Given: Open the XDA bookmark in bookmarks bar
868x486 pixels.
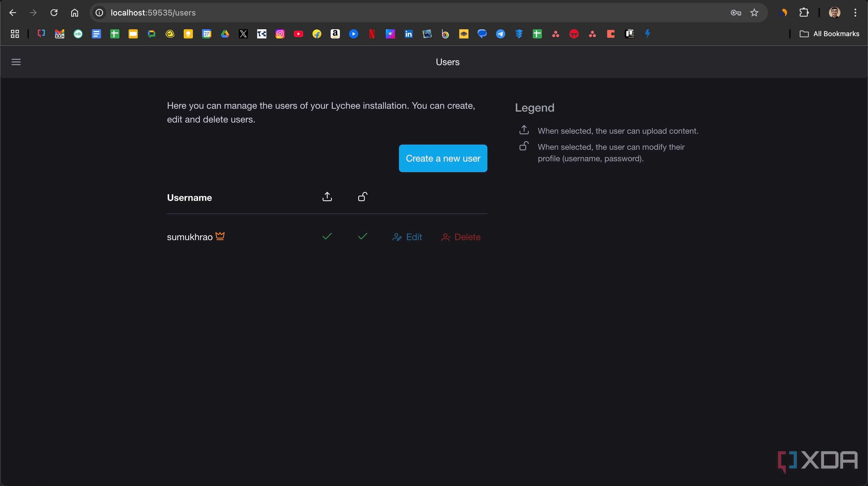Looking at the screenshot, I should [x=41, y=34].
